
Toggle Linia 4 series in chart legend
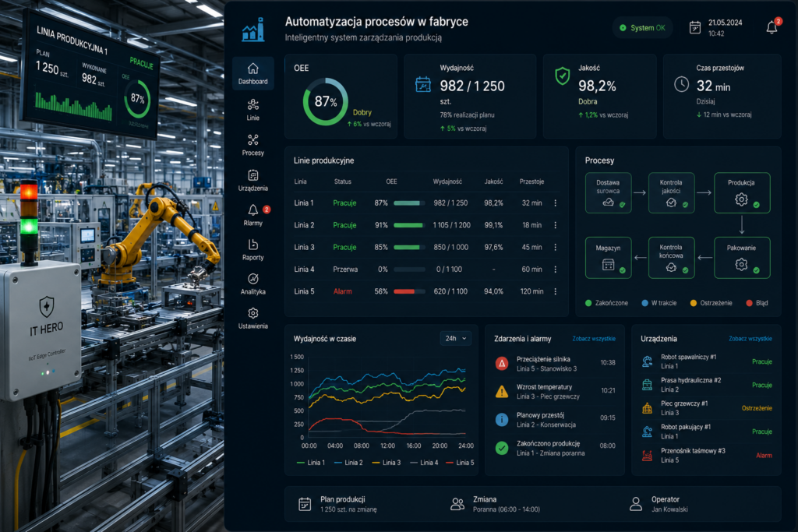423,463
